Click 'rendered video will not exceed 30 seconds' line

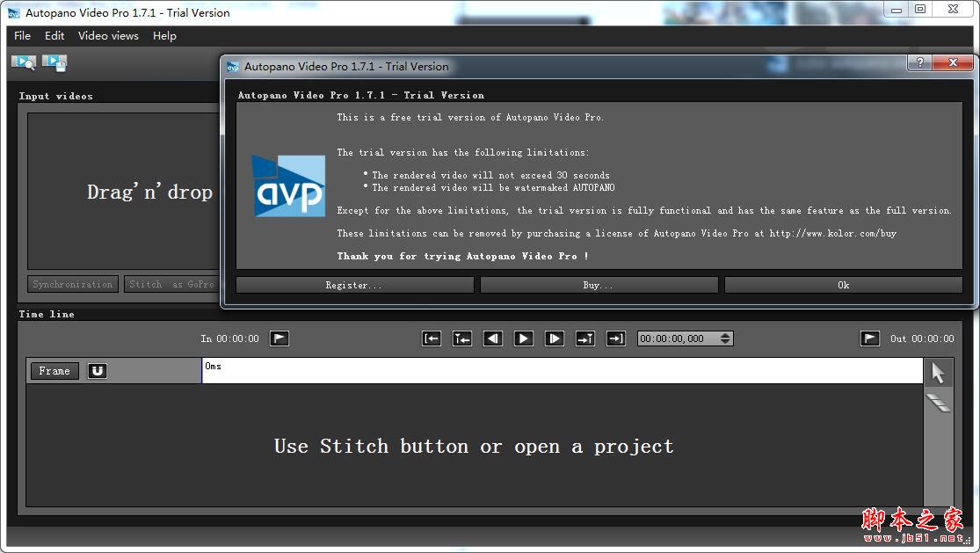tap(490, 175)
